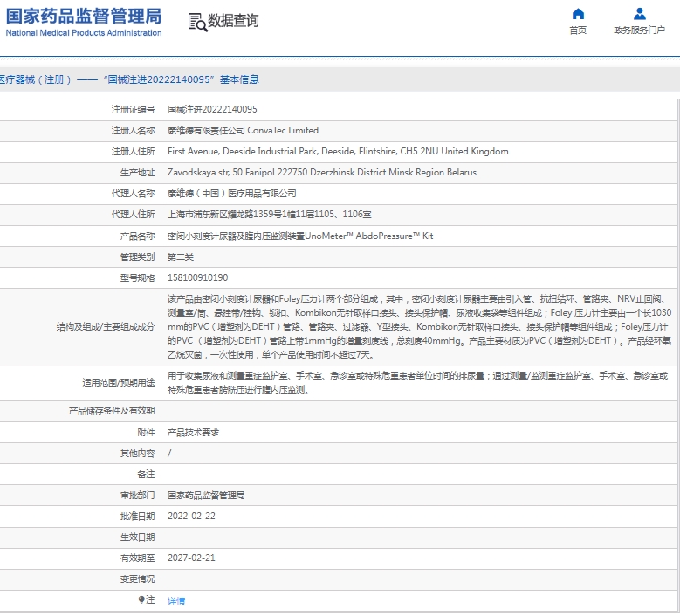The height and width of the screenshot is (616, 680).
Task: Click the model value 158100910190
Action: click(x=198, y=277)
